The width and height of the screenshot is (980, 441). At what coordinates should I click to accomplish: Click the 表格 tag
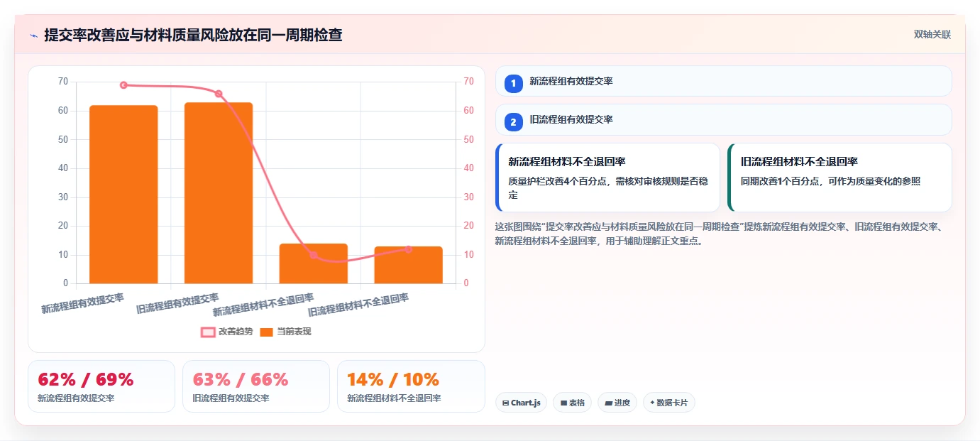pos(573,403)
